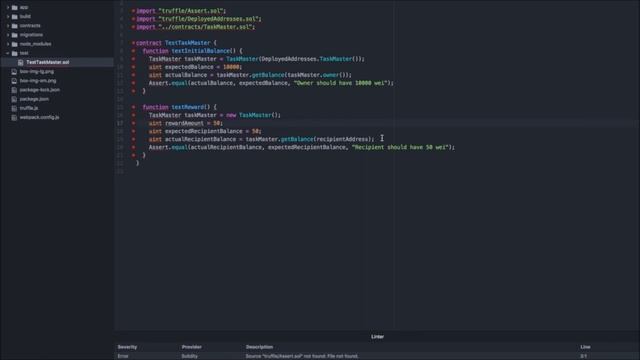Place cursor in 'contract TestTaskMaster' line
The height and width of the screenshot is (360, 640).
pos(176,43)
